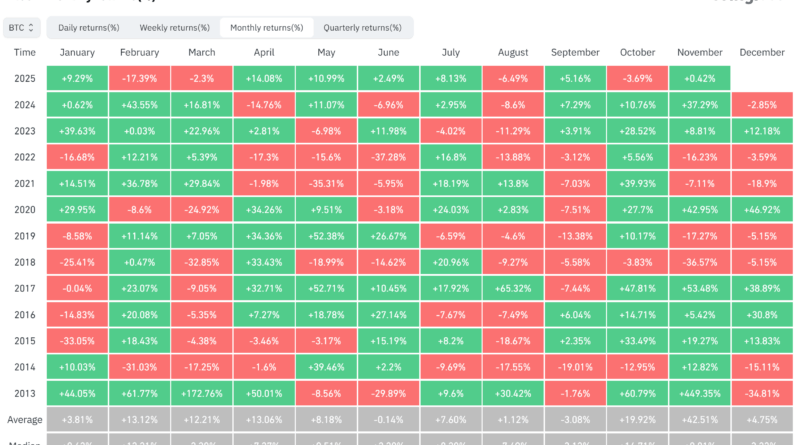Click the 2020 December +46.92% cell
Screen dimensions: 800x445
[x=762, y=209]
